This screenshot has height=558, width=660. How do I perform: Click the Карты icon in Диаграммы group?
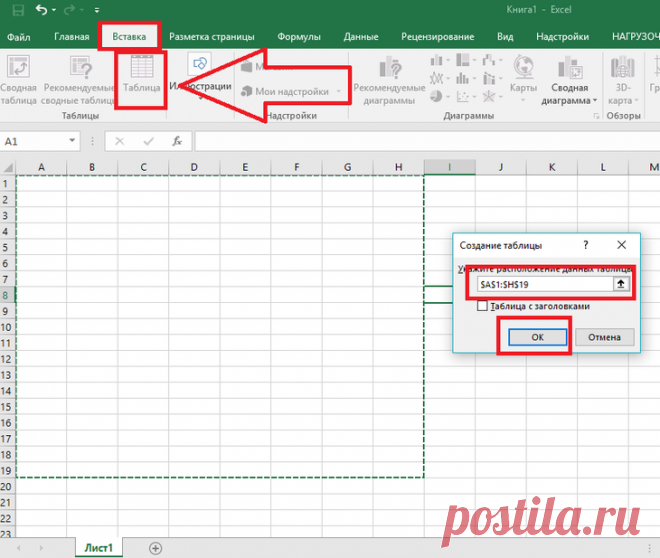(x=522, y=78)
